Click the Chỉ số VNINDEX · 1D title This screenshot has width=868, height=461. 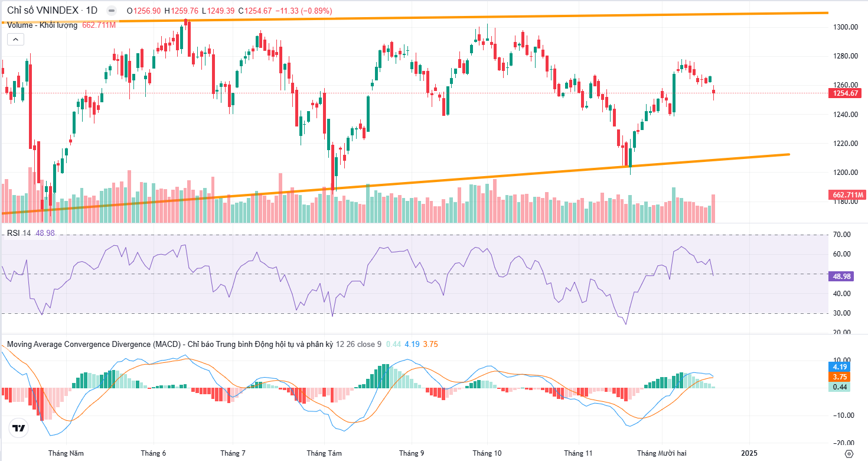pyautogui.click(x=52, y=11)
